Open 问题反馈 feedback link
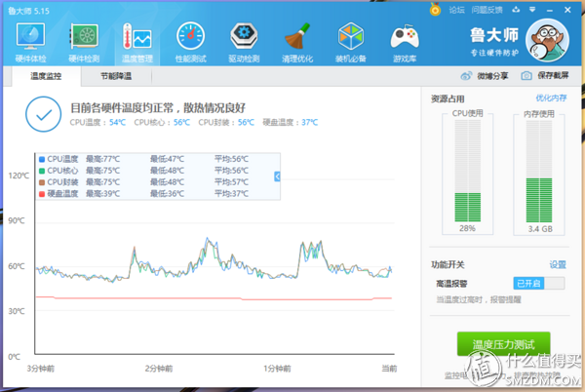The width and height of the screenshot is (585, 392). 487,10
